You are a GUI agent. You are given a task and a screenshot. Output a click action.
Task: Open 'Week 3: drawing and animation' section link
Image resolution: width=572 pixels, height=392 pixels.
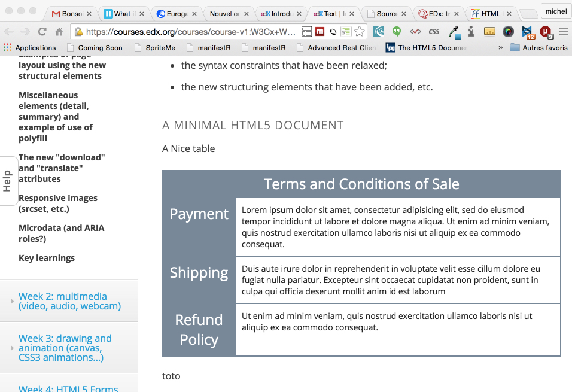[65, 348]
